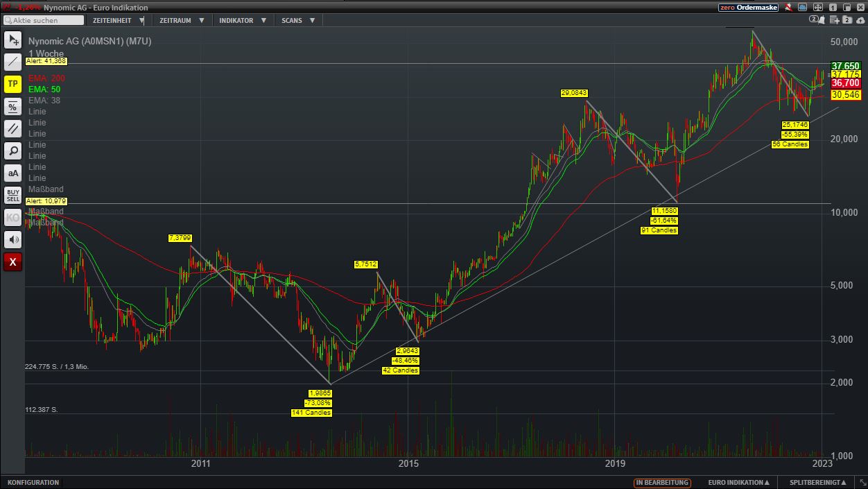Click the 56 Candles measurement label
868x489 pixels.
coord(790,144)
